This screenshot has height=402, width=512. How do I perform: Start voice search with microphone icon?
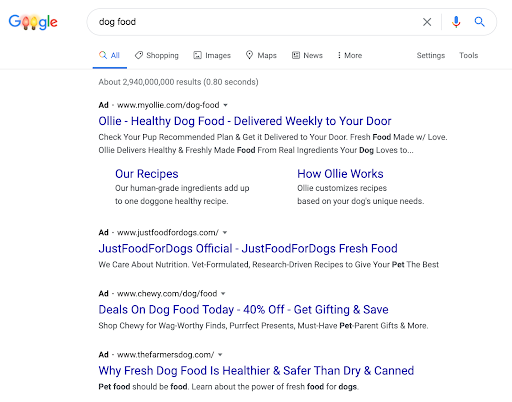click(456, 22)
